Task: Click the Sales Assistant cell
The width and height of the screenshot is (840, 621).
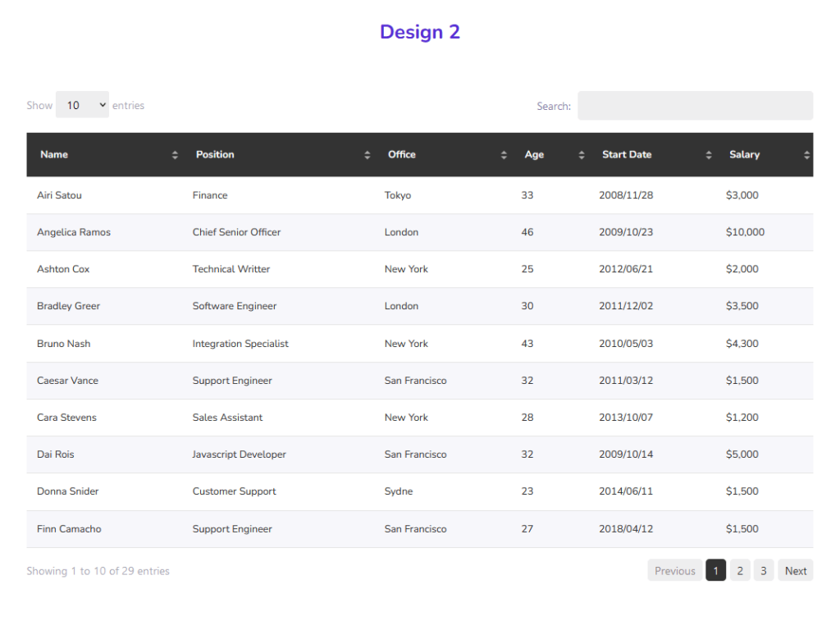Action: click(228, 418)
